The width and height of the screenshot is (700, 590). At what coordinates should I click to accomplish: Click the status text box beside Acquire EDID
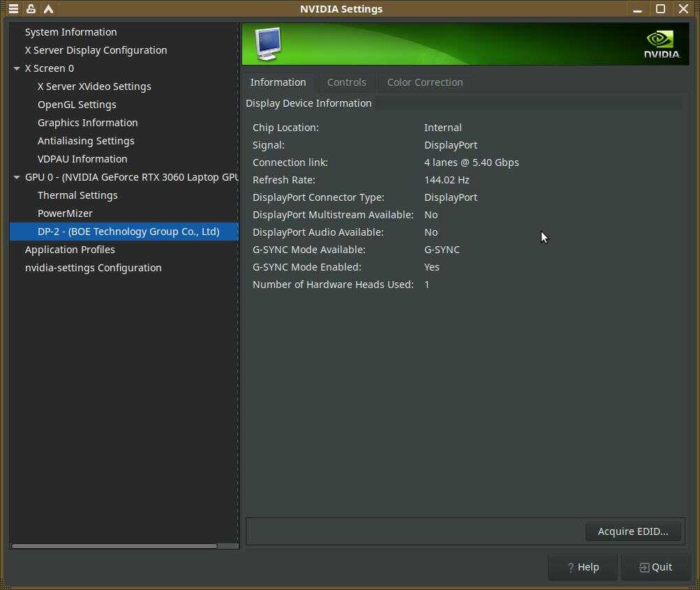pos(415,531)
